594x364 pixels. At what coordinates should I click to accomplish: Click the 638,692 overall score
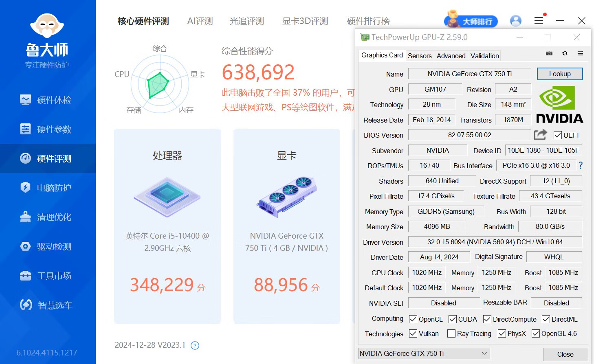pyautogui.click(x=258, y=72)
